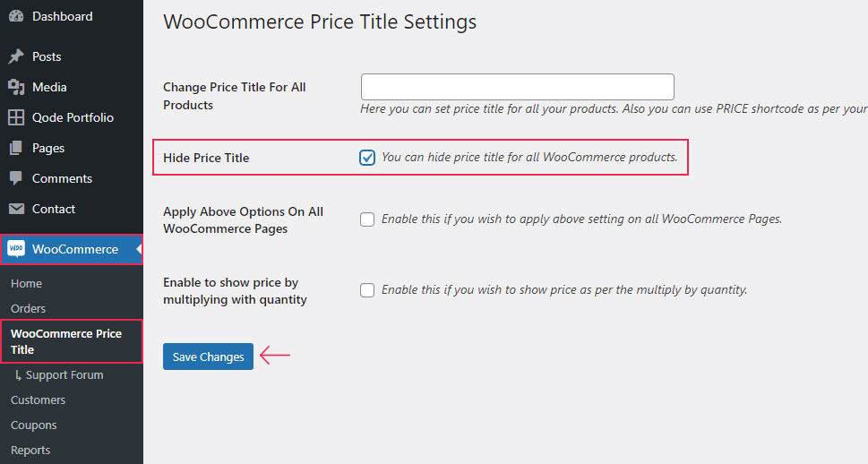Uncheck the Hide Price Title checkbox
Viewport: 868px width, 464px height.
(x=367, y=158)
